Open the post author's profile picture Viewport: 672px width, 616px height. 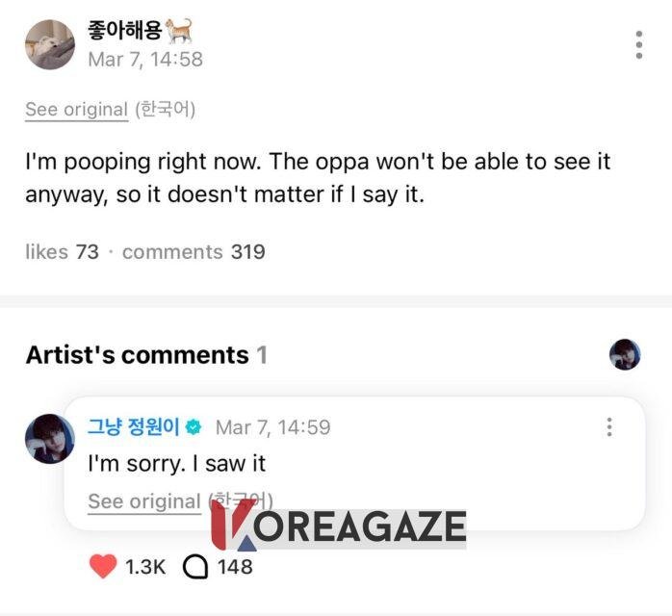click(50, 44)
